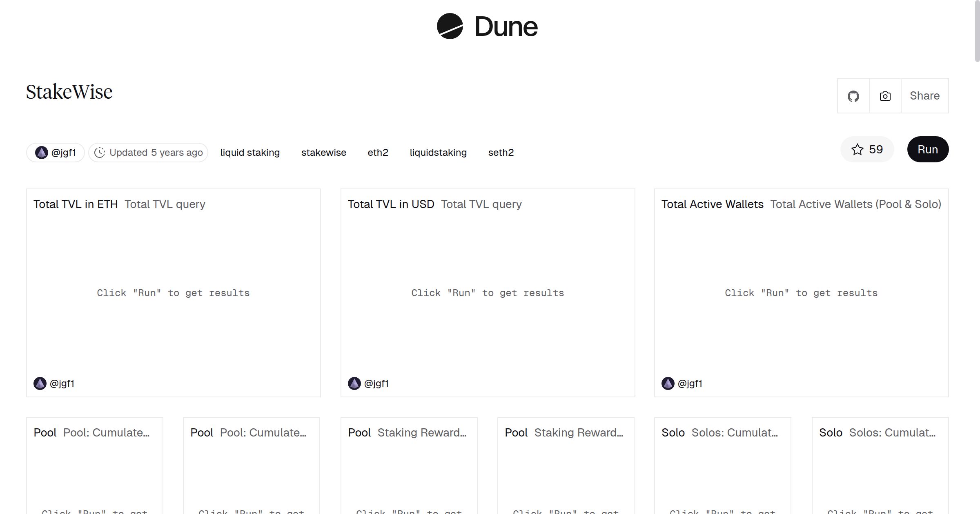Click the @jgf1 avatar on Total TVL in USD card
Image resolution: width=980 pixels, height=514 pixels.
point(354,383)
